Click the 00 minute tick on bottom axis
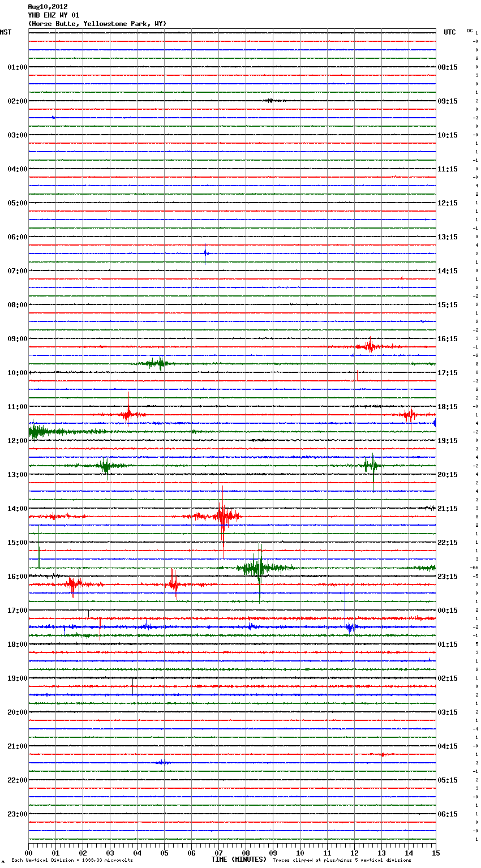 click(29, 853)
